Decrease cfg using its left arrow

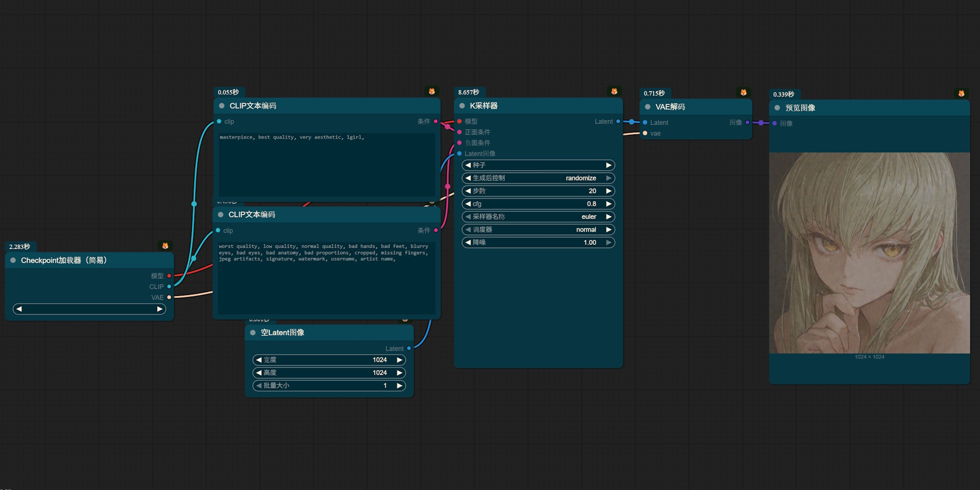pyautogui.click(x=468, y=204)
